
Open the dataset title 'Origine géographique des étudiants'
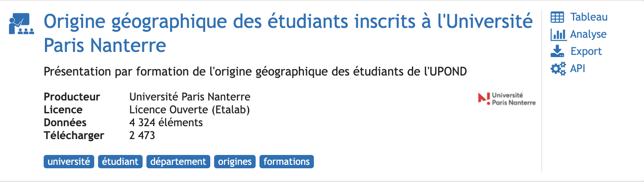pos(288,33)
